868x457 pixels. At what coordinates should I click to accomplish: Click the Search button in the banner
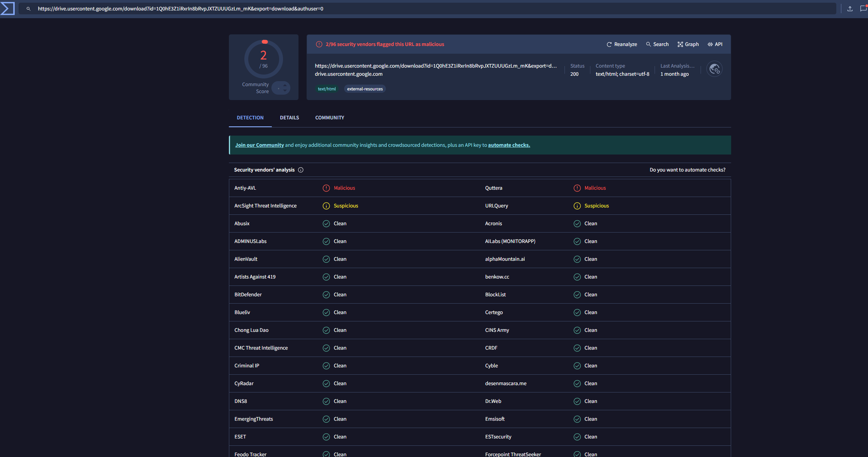(x=657, y=44)
